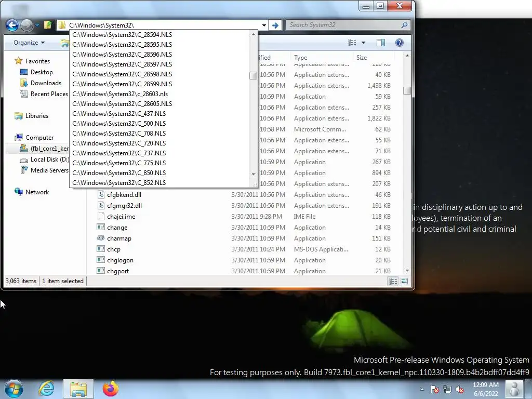Select the charmap application
Viewport: 532px width, 399px height.
pyautogui.click(x=119, y=238)
